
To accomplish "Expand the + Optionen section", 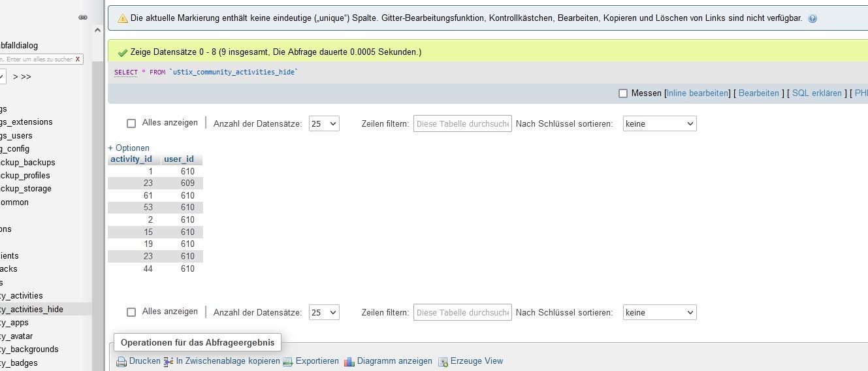I will pos(129,148).
